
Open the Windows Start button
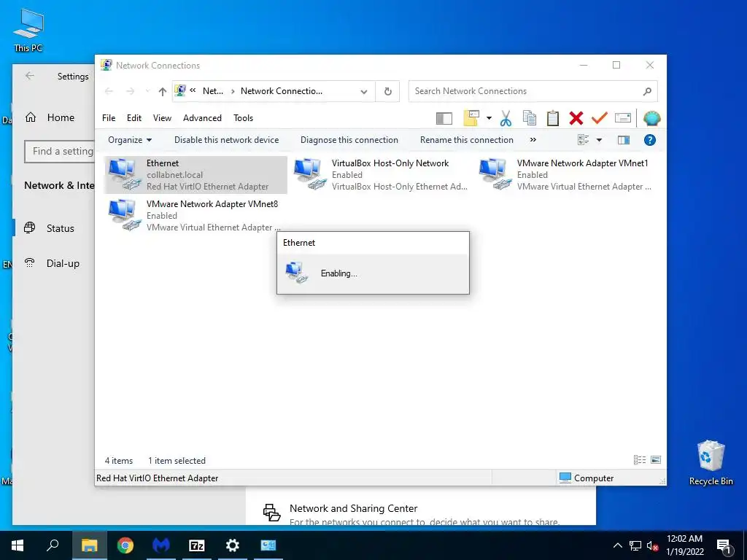coord(18,545)
